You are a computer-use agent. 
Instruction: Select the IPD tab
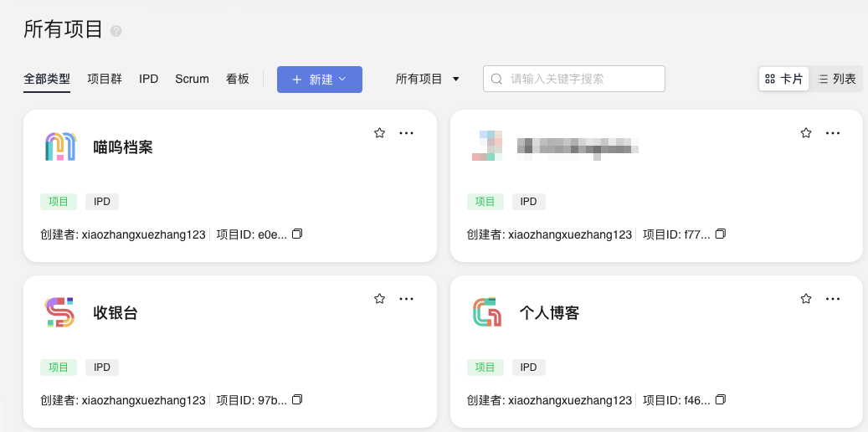tap(148, 79)
